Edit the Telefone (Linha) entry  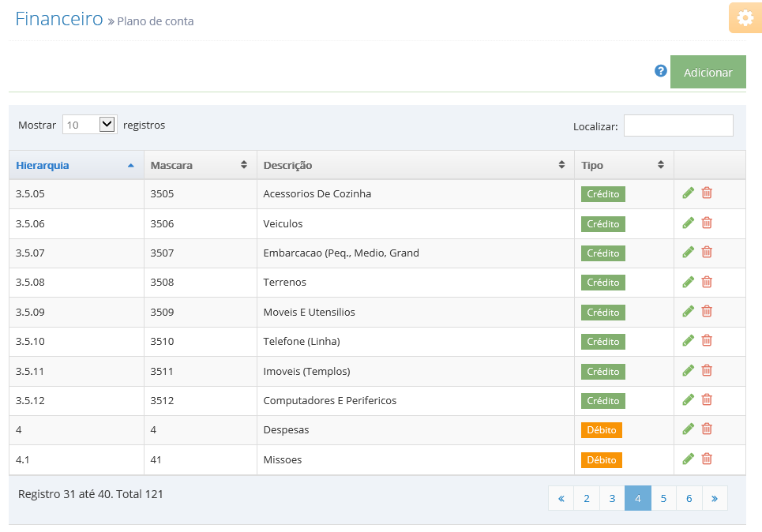(x=688, y=341)
